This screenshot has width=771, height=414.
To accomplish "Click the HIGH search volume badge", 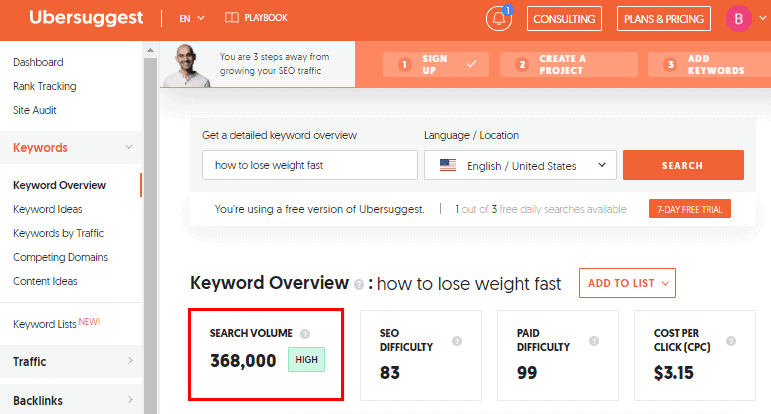I will [306, 359].
